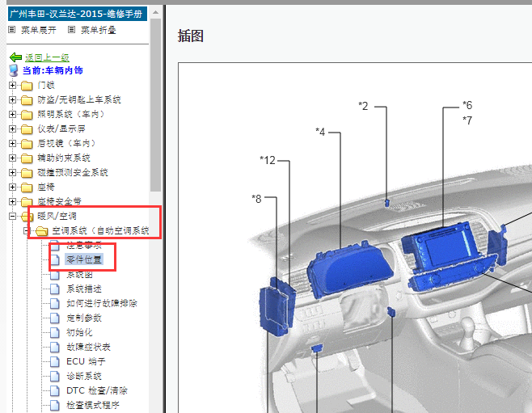Expand the 门锁 tree node

(12, 85)
